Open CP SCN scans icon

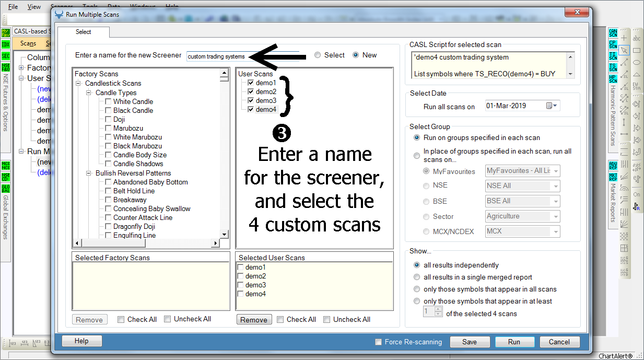[x=613, y=44]
